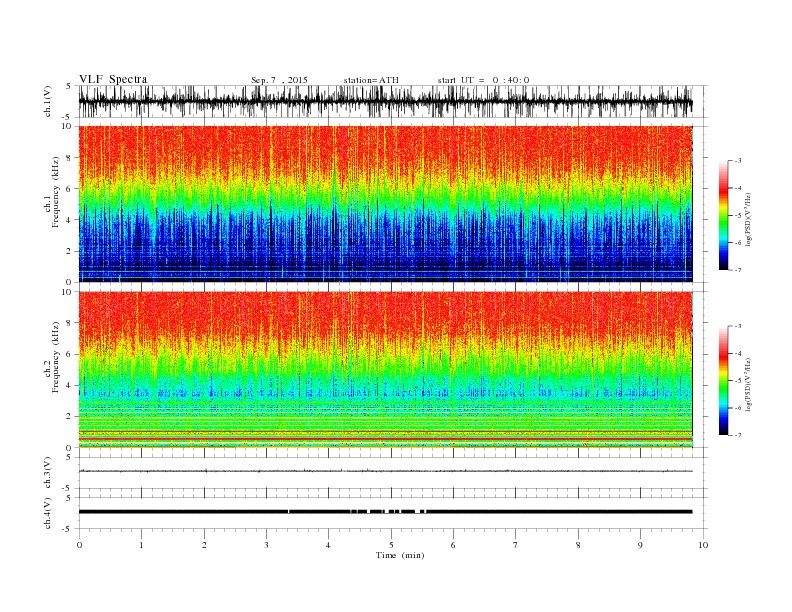Select the date text "Sep. 7 , 2015"
Image resolution: width=792 pixels, height=612 pixels.
tap(279, 80)
